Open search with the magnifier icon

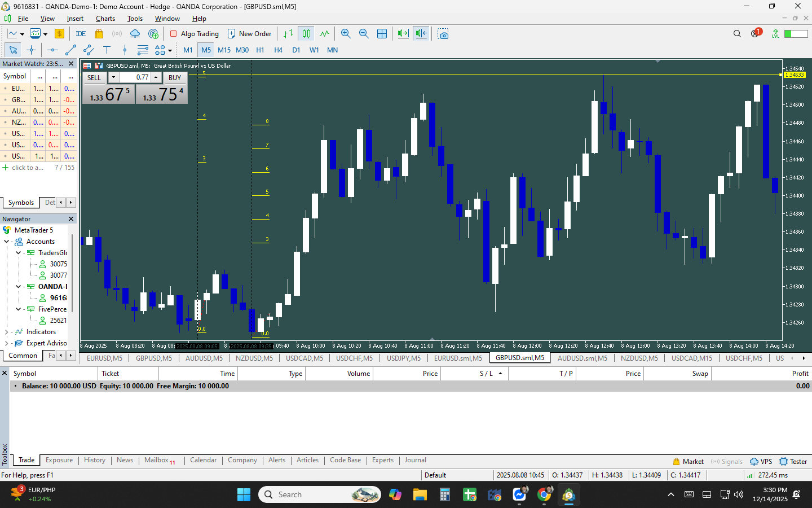pos(737,34)
